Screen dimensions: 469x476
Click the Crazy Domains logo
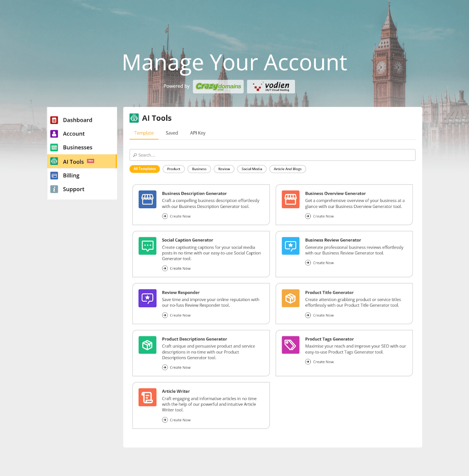tap(218, 86)
